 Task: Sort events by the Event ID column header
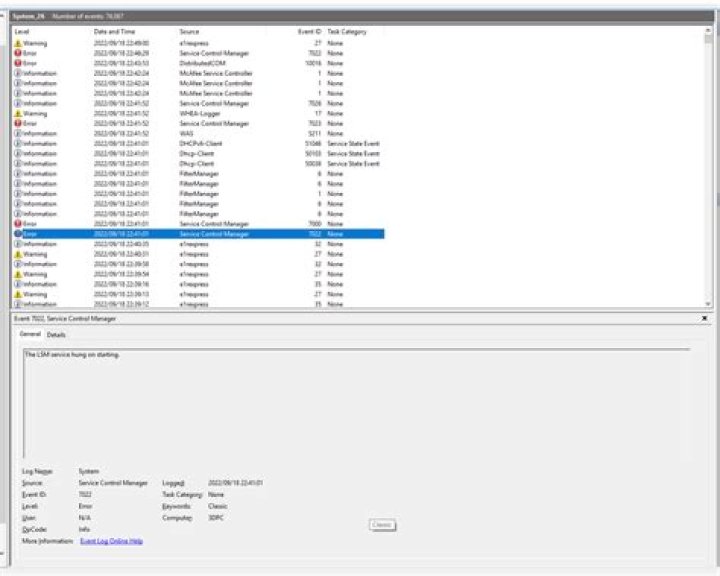pos(309,32)
